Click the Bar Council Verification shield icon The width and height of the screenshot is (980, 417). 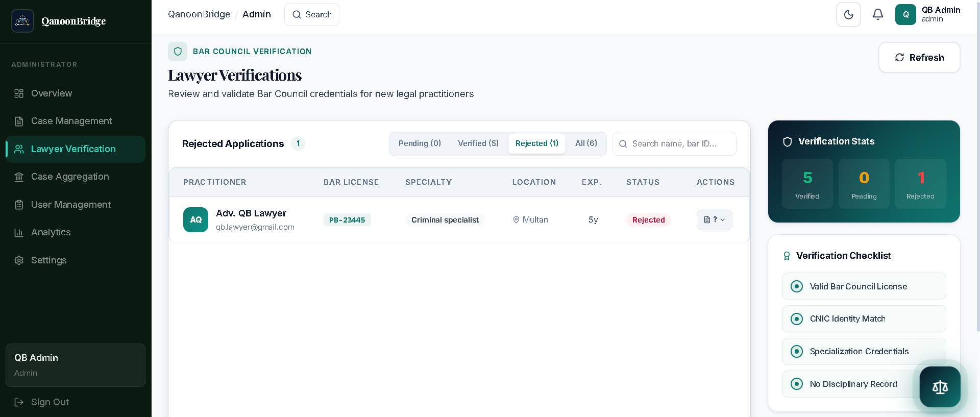point(178,52)
